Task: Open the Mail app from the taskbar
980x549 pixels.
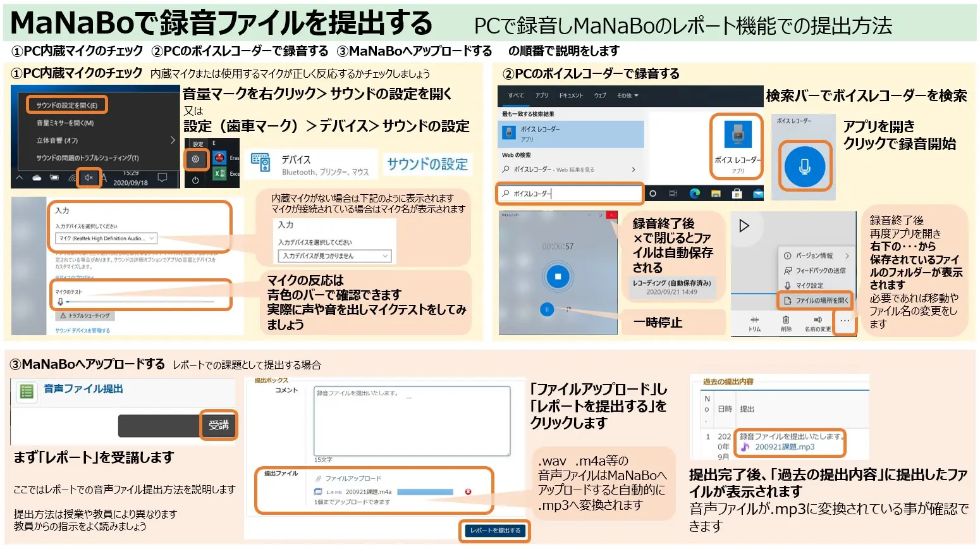Action: click(x=758, y=194)
